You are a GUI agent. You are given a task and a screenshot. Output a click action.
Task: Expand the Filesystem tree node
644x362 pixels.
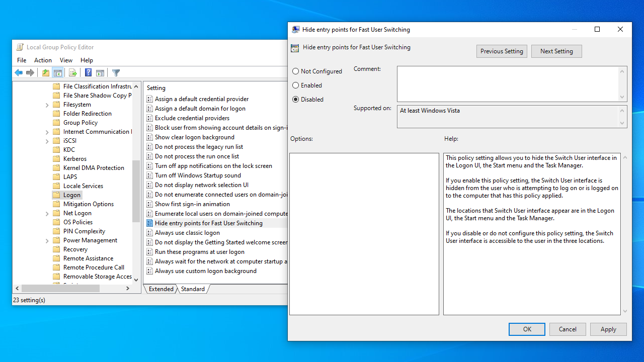point(47,105)
